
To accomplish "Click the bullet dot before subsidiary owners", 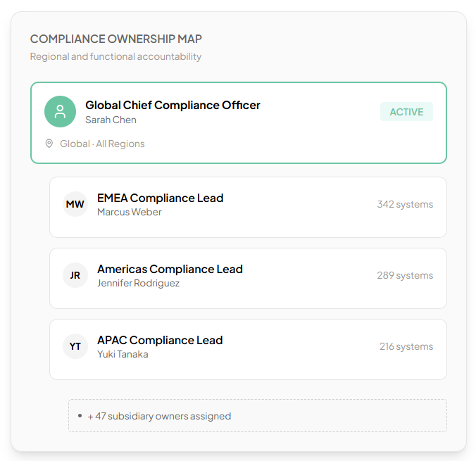I will coord(80,415).
